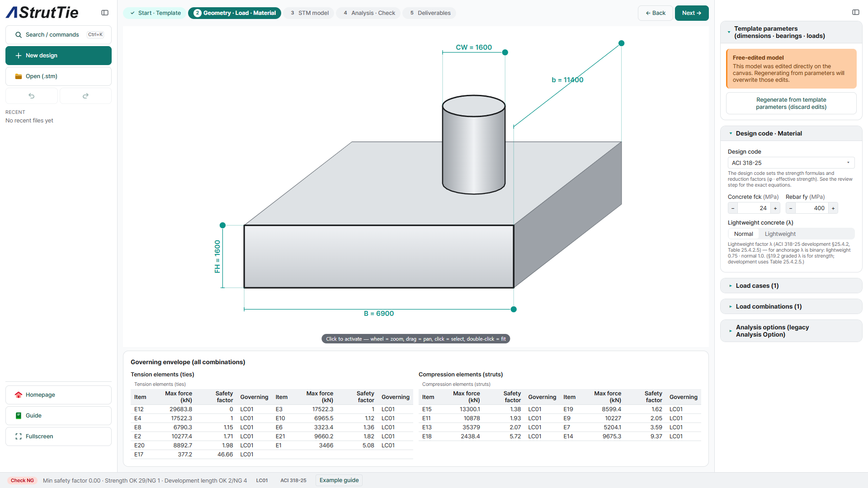Click the redo arrow button
The image size is (868, 488).
tap(85, 96)
